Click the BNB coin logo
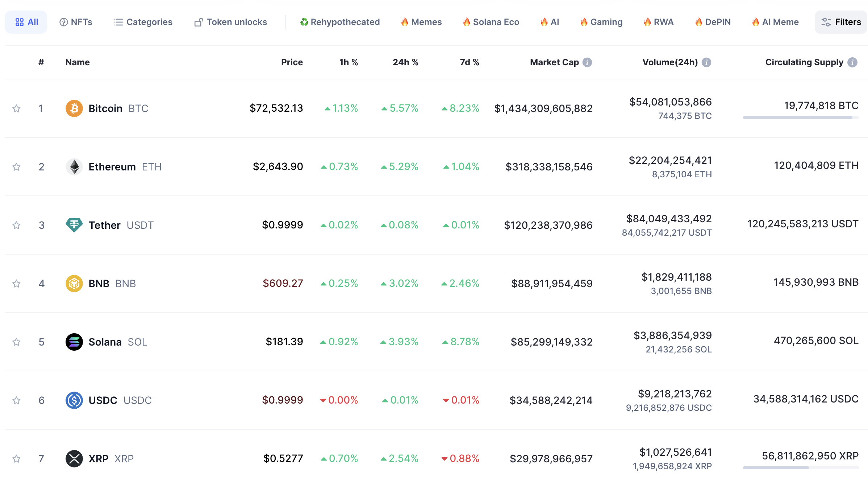868x483 pixels. point(74,284)
